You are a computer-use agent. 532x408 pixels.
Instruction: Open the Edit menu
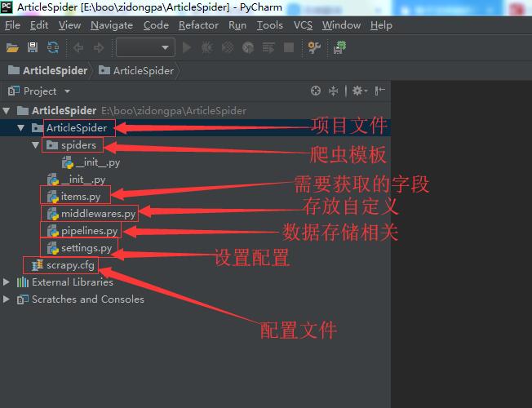(x=39, y=25)
